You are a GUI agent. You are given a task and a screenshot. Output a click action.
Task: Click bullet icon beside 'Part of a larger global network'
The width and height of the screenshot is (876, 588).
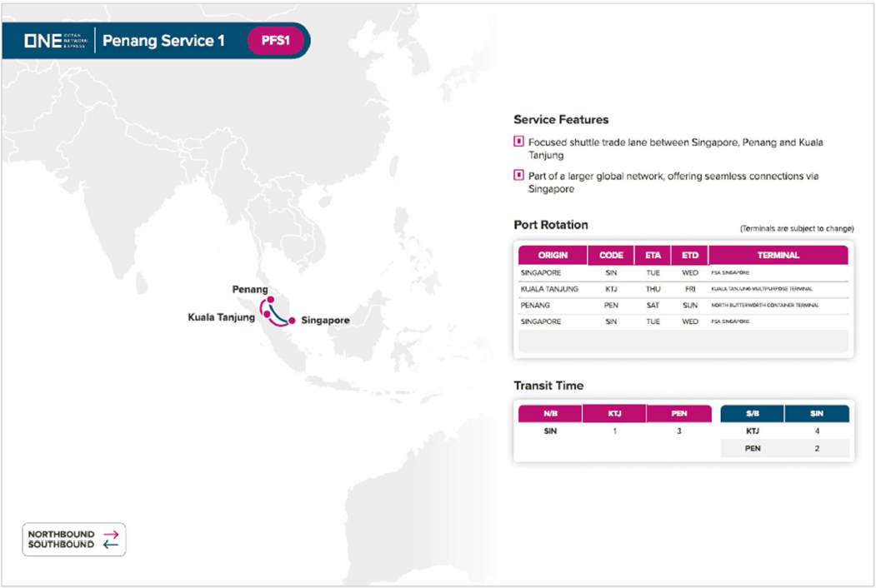pyautogui.click(x=518, y=176)
